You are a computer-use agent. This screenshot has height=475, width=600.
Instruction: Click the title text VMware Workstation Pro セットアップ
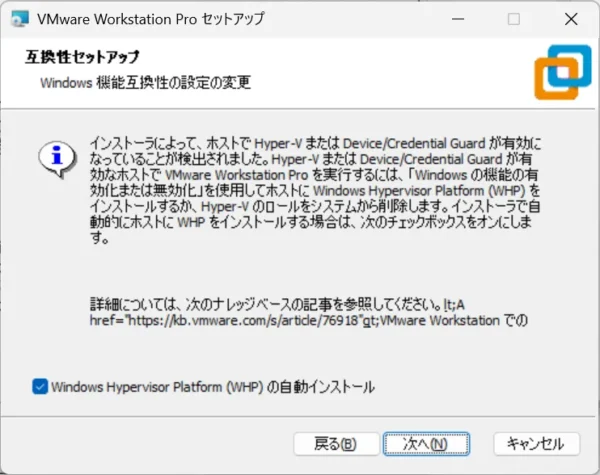coord(150,19)
